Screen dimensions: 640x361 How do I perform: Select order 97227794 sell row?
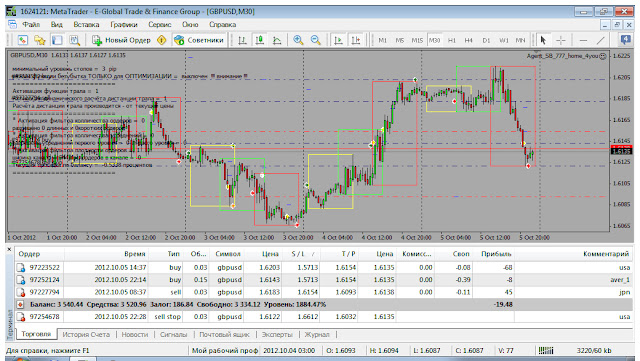(x=324, y=292)
